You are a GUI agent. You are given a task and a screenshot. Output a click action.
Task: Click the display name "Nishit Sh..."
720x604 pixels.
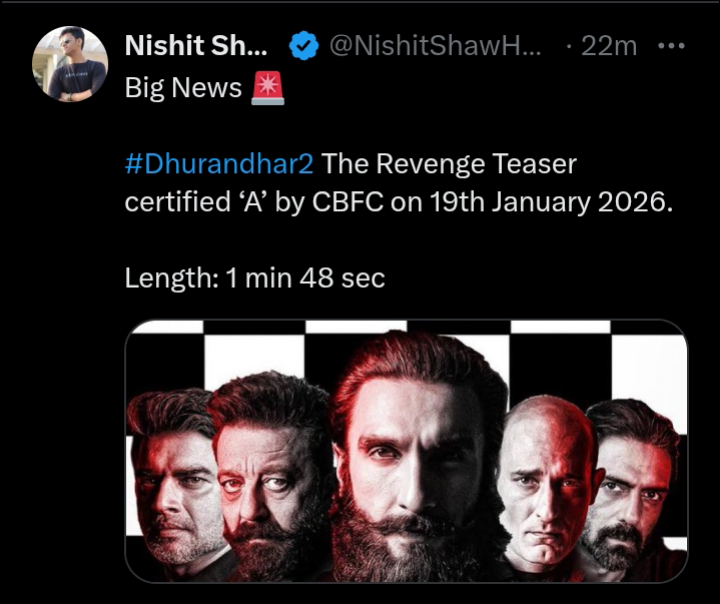(197, 46)
